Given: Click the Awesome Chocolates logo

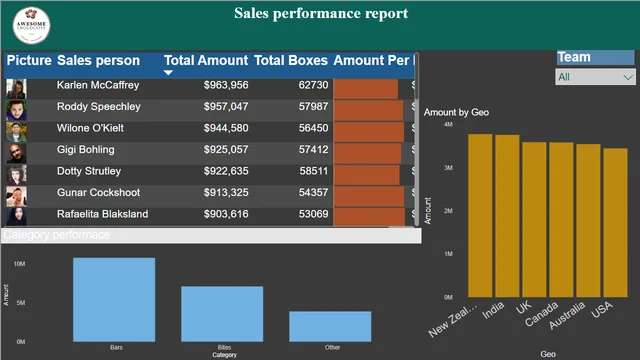Looking at the screenshot, I should coord(31,25).
